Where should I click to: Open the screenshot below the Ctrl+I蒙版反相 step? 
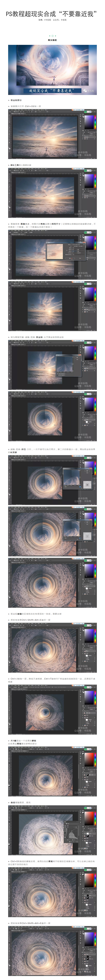coord(52,892)
